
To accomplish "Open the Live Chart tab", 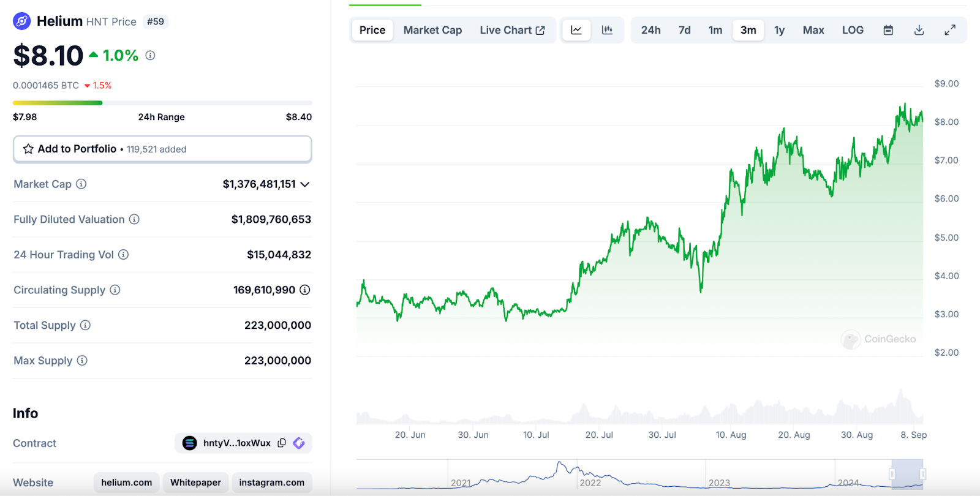I will [512, 30].
